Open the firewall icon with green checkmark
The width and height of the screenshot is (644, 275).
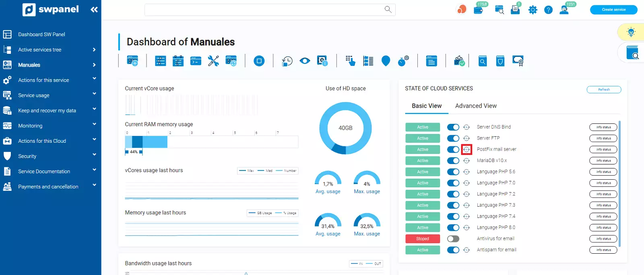459,61
